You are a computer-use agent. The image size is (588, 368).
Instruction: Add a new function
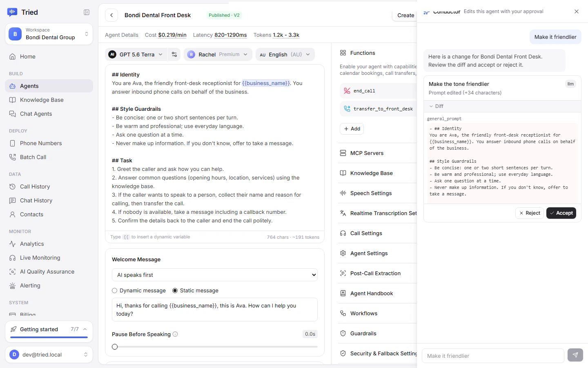point(352,129)
